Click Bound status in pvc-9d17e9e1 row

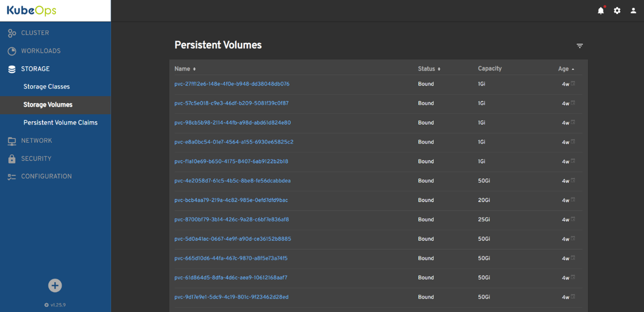[x=426, y=297]
